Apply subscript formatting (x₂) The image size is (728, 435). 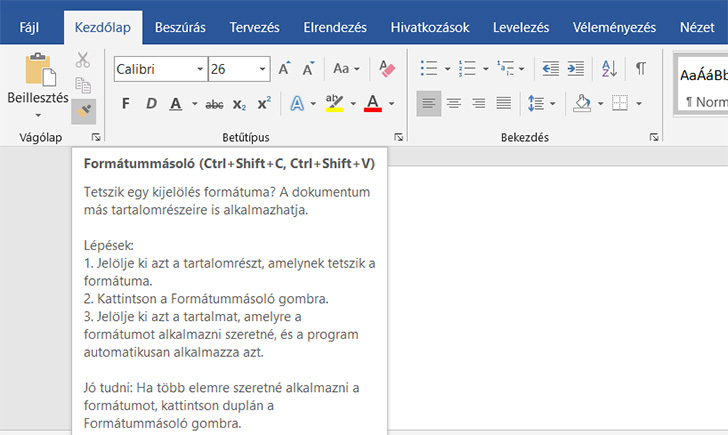(239, 104)
